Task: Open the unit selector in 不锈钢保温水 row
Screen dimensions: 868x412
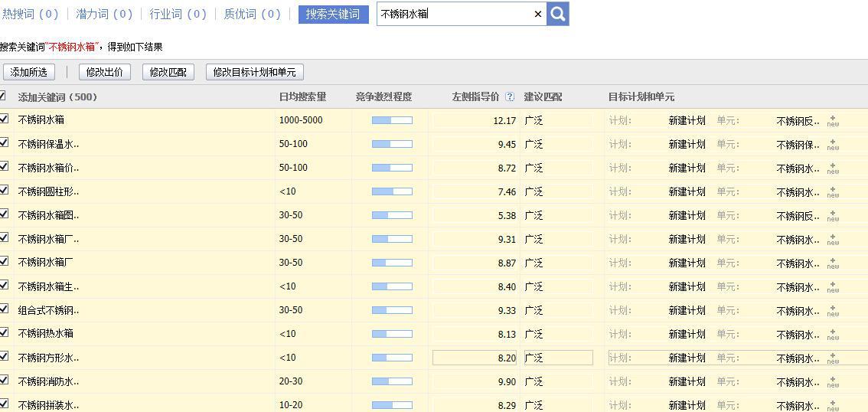Action: click(798, 144)
